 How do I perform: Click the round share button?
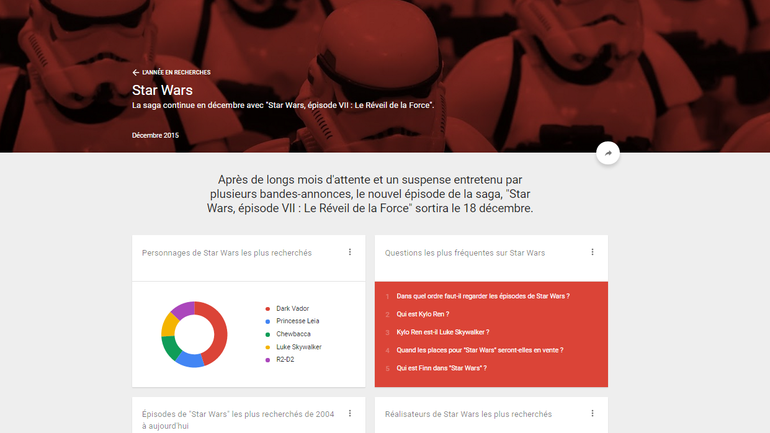[x=608, y=153]
